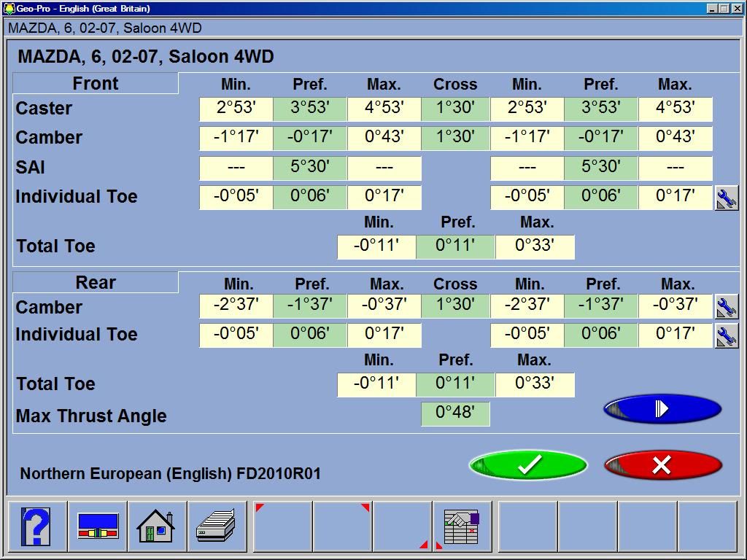
Task: Click Northern European (English) FD2010R01 text
Action: 170,474
